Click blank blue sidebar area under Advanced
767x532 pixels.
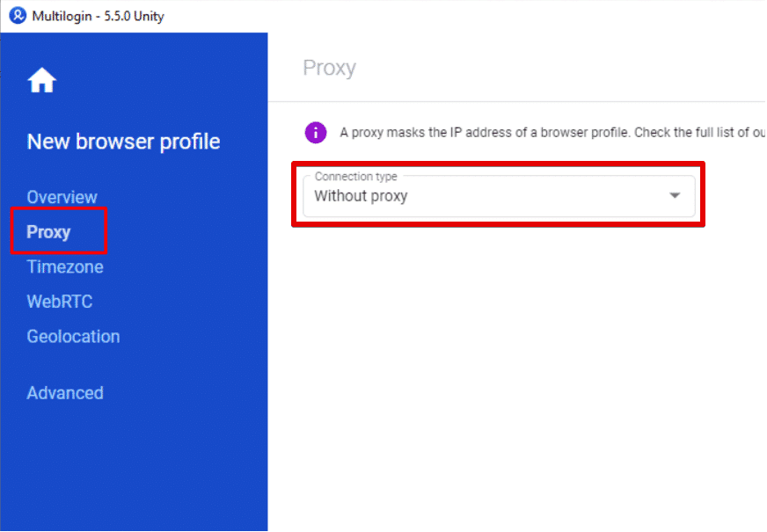point(134,464)
